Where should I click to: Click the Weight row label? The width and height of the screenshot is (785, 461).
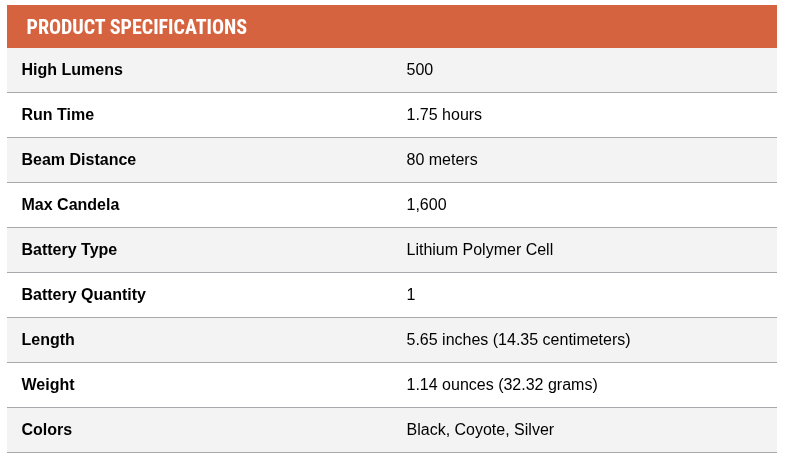48,385
